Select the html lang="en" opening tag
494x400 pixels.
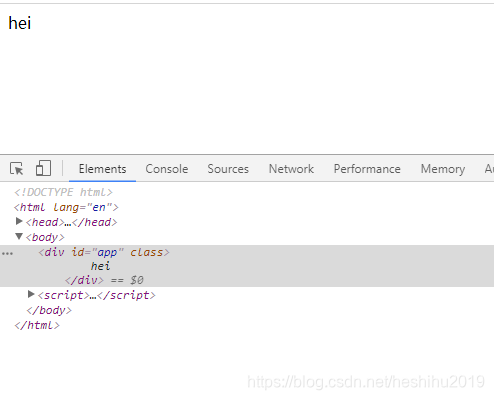point(66,207)
